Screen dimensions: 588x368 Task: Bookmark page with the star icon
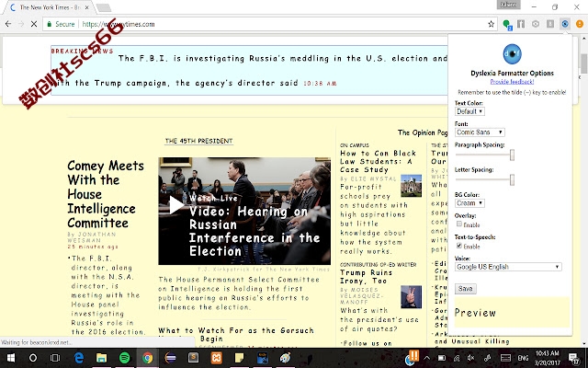491,24
